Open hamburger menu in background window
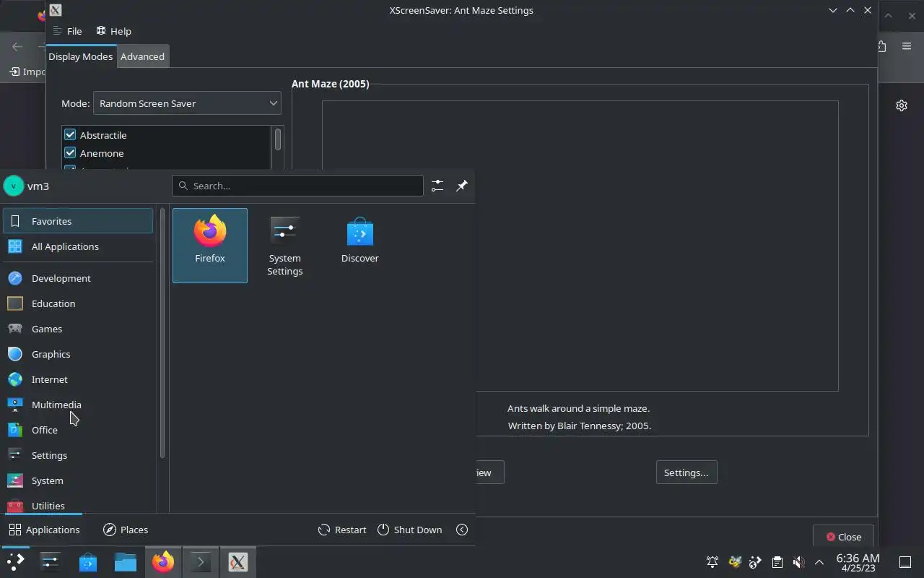The width and height of the screenshot is (924, 578). coord(907,46)
